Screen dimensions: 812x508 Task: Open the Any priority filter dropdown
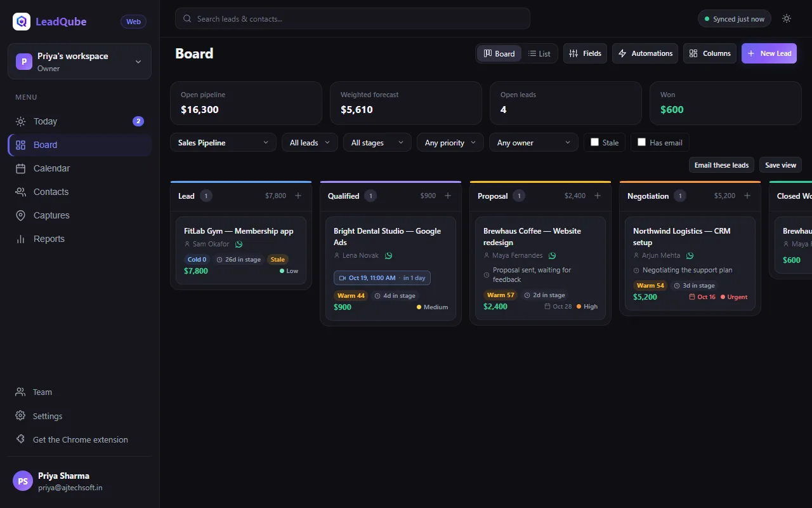click(x=450, y=142)
